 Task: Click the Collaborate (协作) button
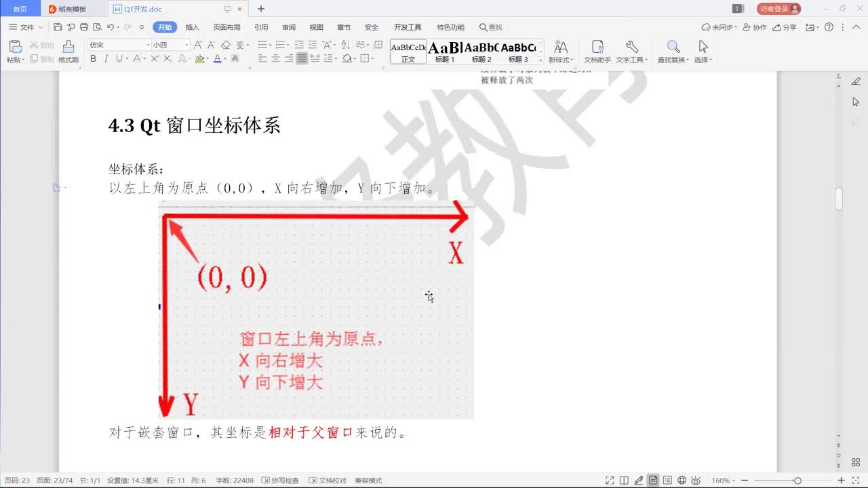pyautogui.click(x=755, y=27)
